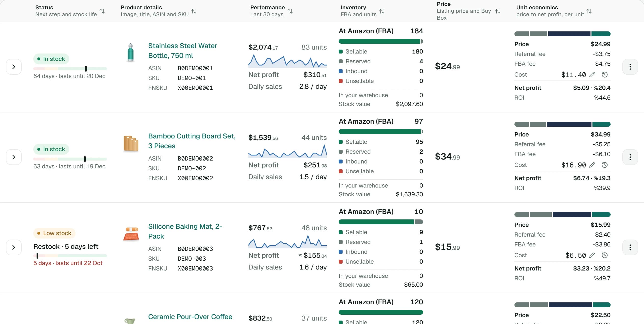
Task: Click the Water Bottle cost value $11.40
Action: click(x=573, y=75)
